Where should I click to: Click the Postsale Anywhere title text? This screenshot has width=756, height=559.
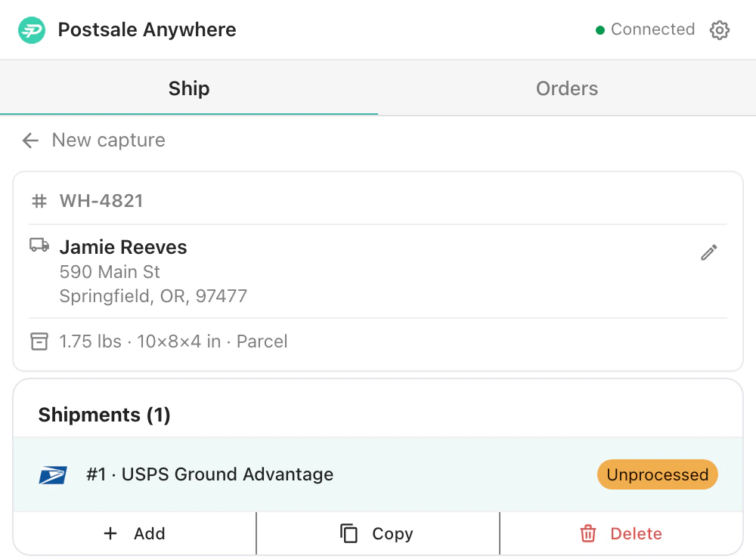(x=147, y=30)
